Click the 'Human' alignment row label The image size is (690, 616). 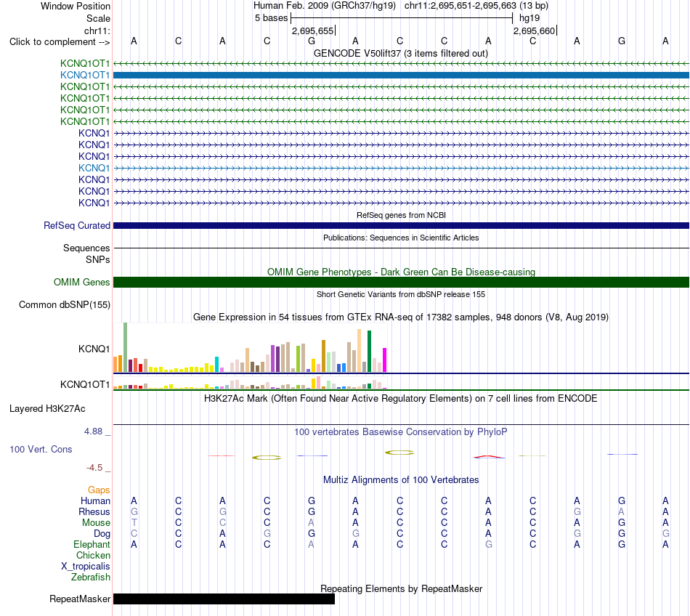click(x=95, y=500)
